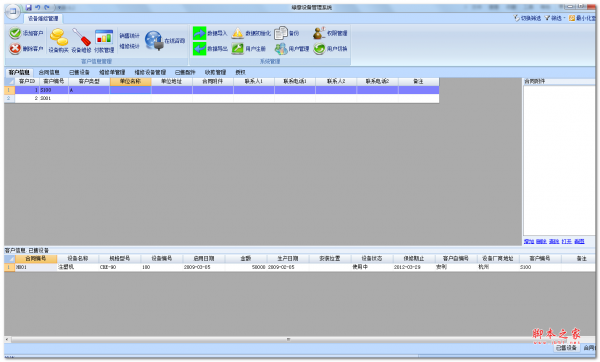Switch to the 维修单管理 tab

tap(112, 72)
